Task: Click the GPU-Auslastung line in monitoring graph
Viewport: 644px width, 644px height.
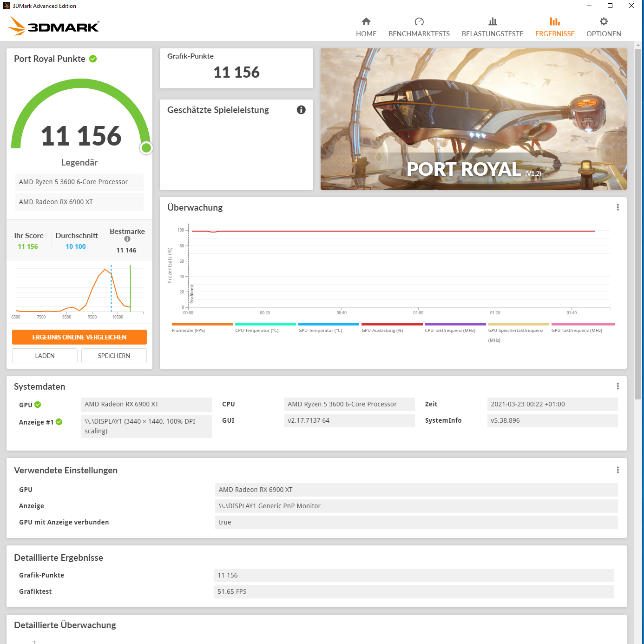Action: click(393, 231)
